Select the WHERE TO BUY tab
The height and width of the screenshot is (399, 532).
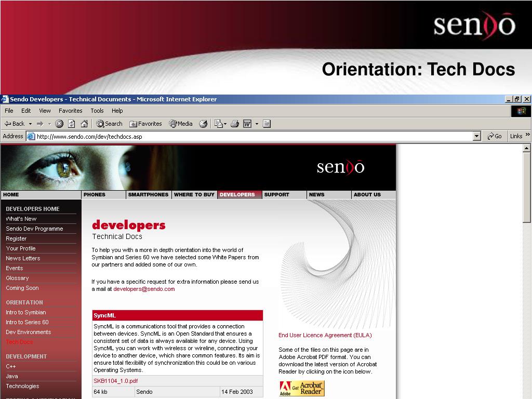pyautogui.click(x=194, y=195)
